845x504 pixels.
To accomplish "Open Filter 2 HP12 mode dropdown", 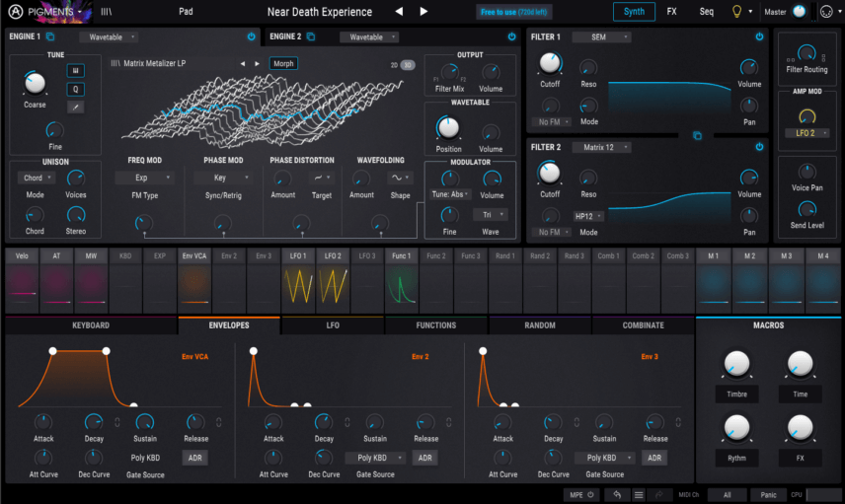I will point(588,216).
